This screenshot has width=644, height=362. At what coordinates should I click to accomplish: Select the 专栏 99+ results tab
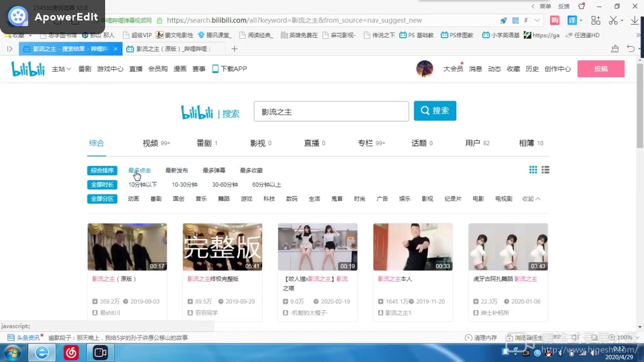click(x=371, y=143)
